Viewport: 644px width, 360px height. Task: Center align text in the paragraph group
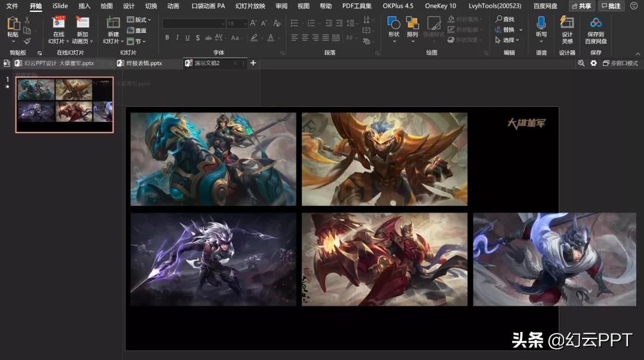point(305,38)
